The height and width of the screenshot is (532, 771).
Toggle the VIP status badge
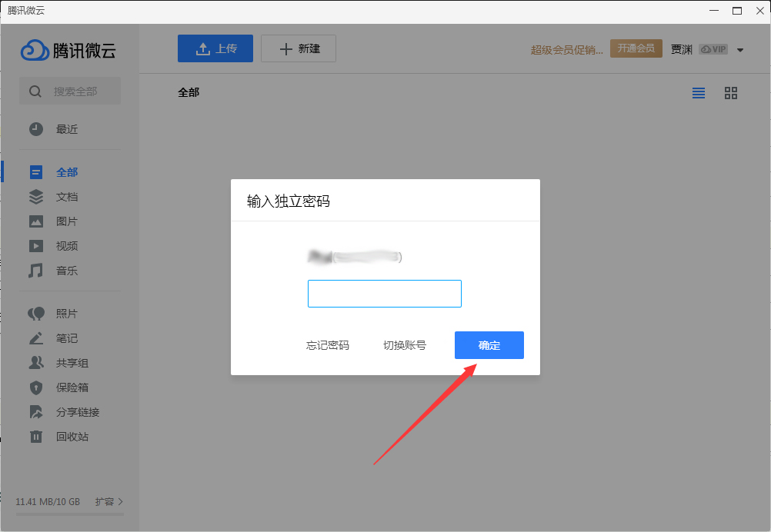(x=713, y=48)
